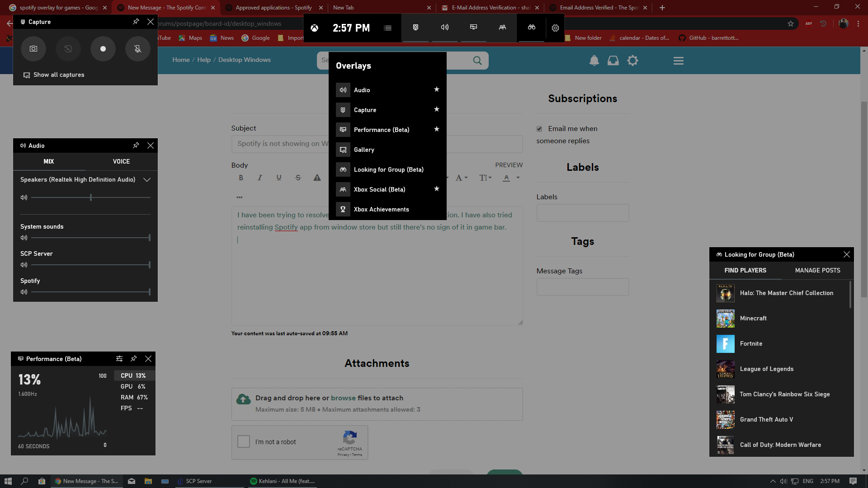Screen dimensions: 868x488
Task: Open text size dropdown in editor
Action: [485, 178]
